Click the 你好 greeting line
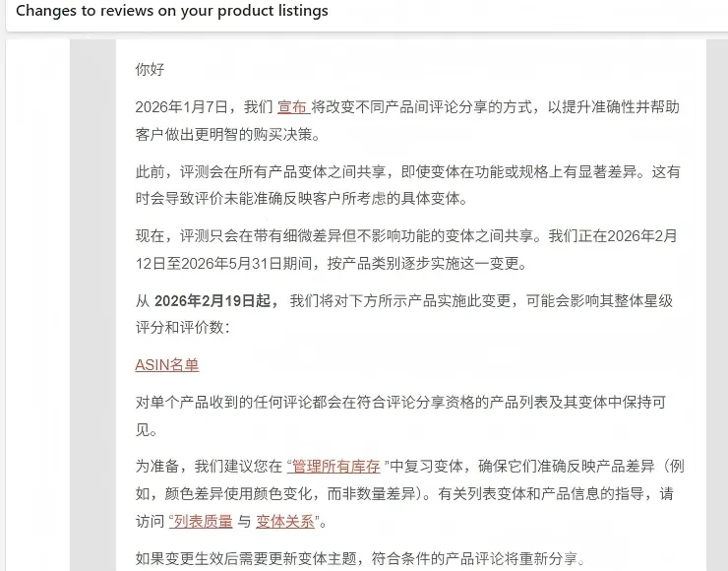728x571 pixels. pyautogui.click(x=151, y=70)
